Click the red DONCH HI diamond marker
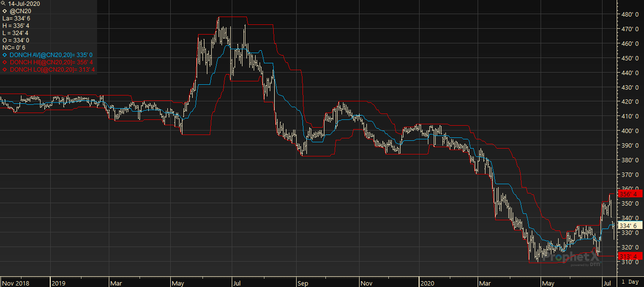The image size is (644, 287). point(5,62)
